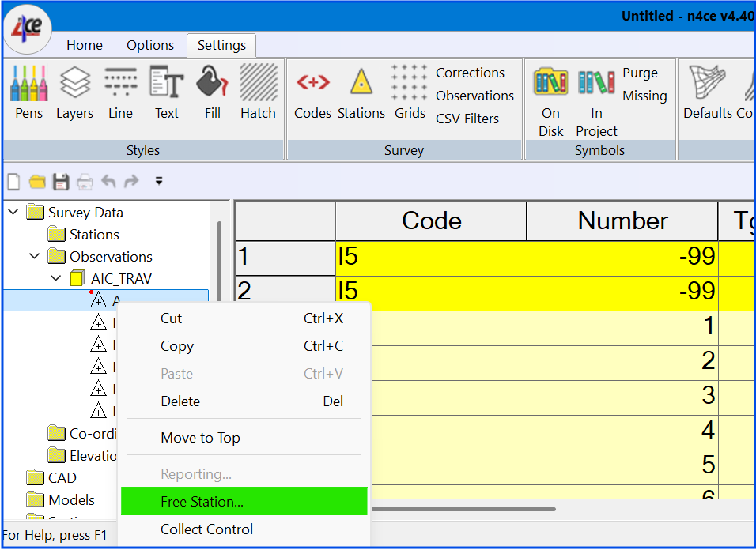Collapse the Observations tree node

[x=35, y=256]
